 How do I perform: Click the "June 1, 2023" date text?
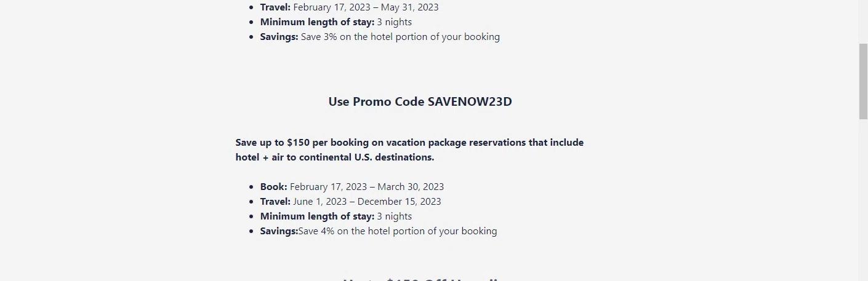coord(320,202)
